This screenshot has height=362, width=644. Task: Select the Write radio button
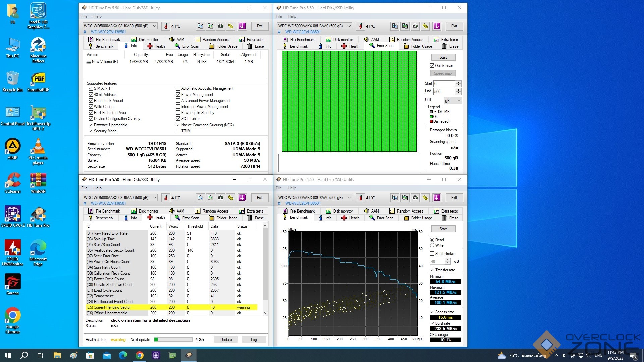432,245
